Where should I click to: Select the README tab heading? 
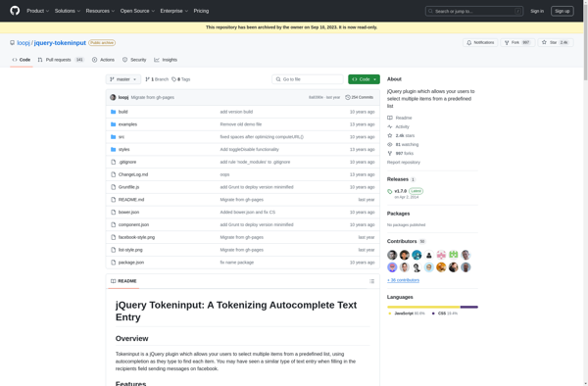click(123, 281)
